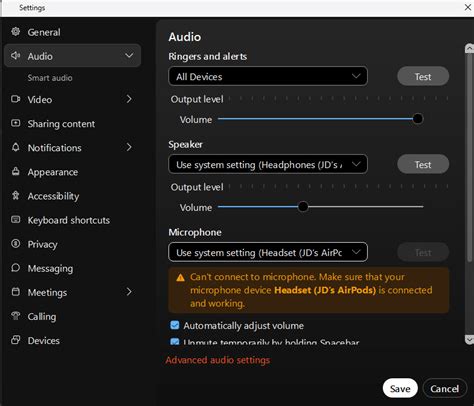Screen dimensions: 474x406
Task: Test the Ringers and alerts output
Action: tap(423, 77)
